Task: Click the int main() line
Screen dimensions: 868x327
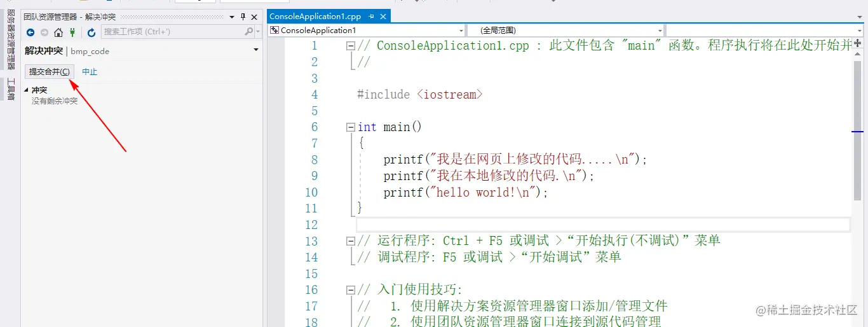Action: point(390,127)
